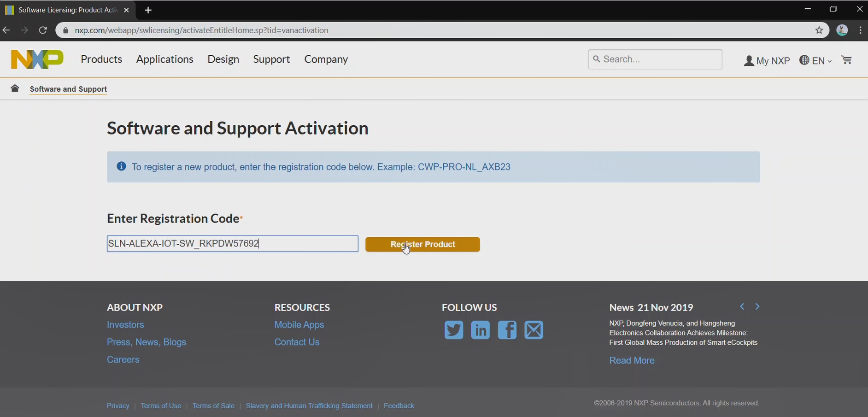Open NXP's Facebook page
This screenshot has height=417, width=868.
coord(507,330)
